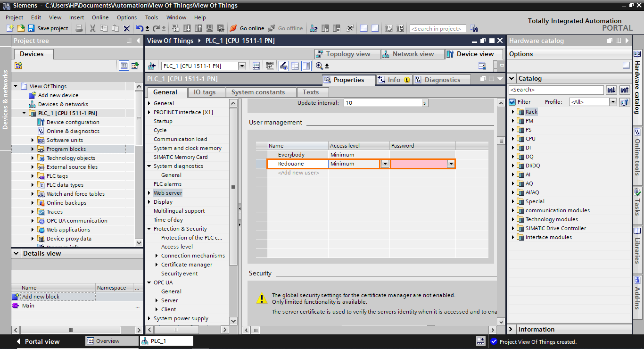Image resolution: width=644 pixels, height=349 pixels.
Task: Click catalog search downward icon
Action: tap(611, 90)
